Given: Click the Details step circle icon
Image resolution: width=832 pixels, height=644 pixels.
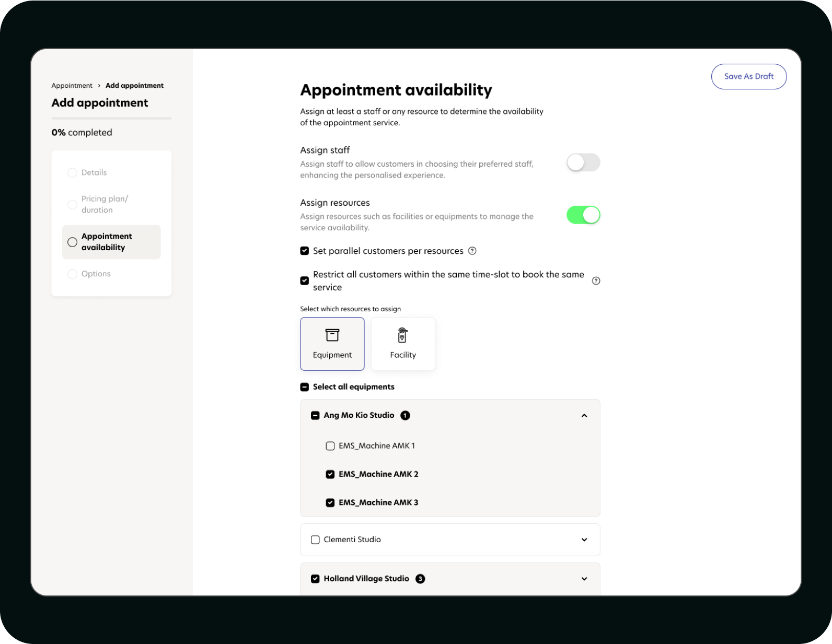Looking at the screenshot, I should [72, 173].
